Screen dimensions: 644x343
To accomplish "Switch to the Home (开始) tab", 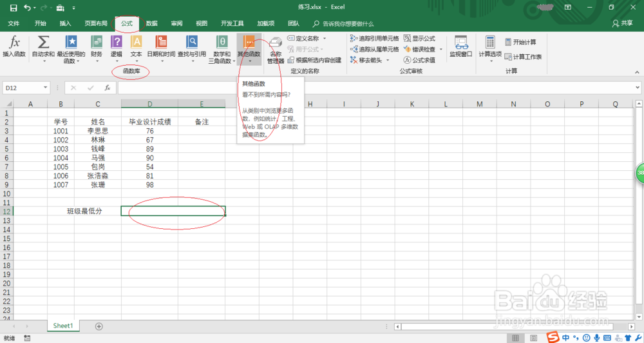I will pos(40,23).
